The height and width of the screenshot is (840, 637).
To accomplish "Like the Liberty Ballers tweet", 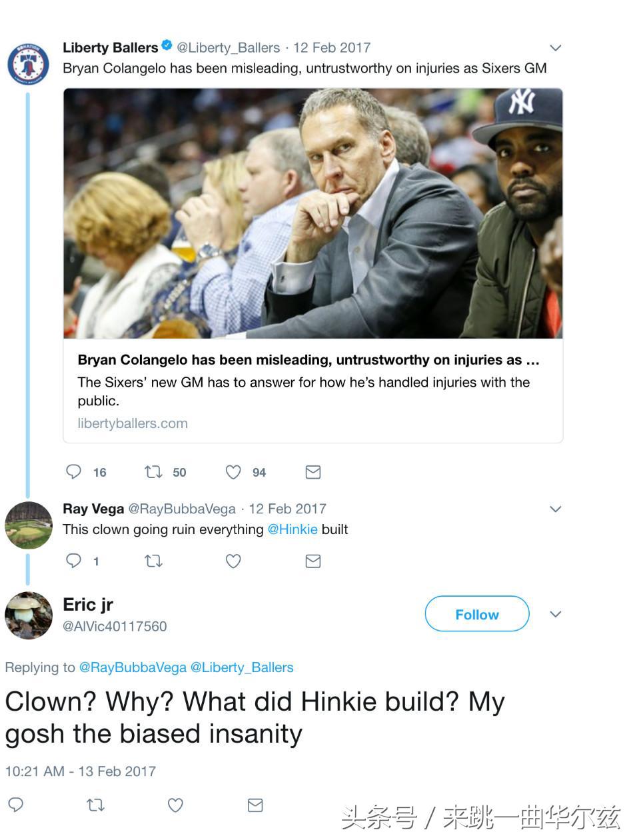I will tap(233, 472).
